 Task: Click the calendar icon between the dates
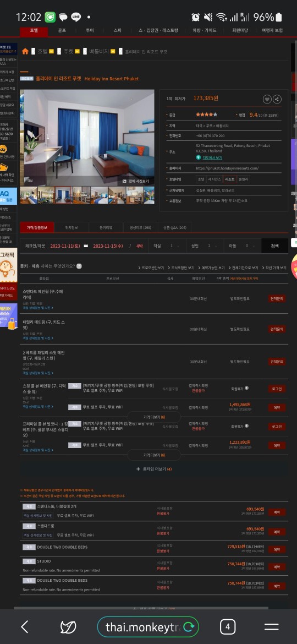pos(86,246)
